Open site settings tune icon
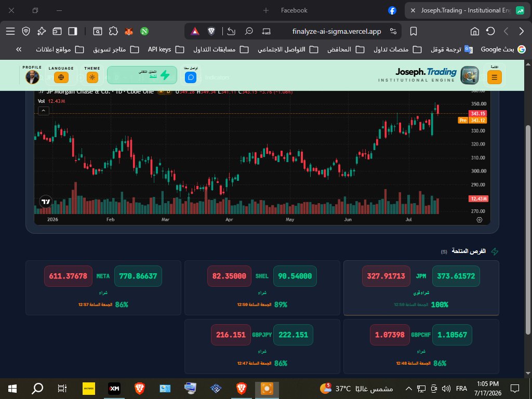Viewport: 532px width, 399px height. tap(393, 31)
